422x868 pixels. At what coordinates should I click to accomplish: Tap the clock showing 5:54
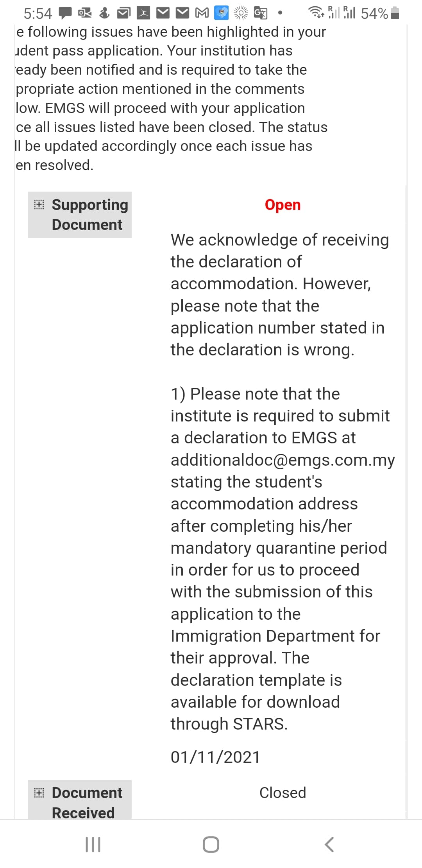pos(38,14)
